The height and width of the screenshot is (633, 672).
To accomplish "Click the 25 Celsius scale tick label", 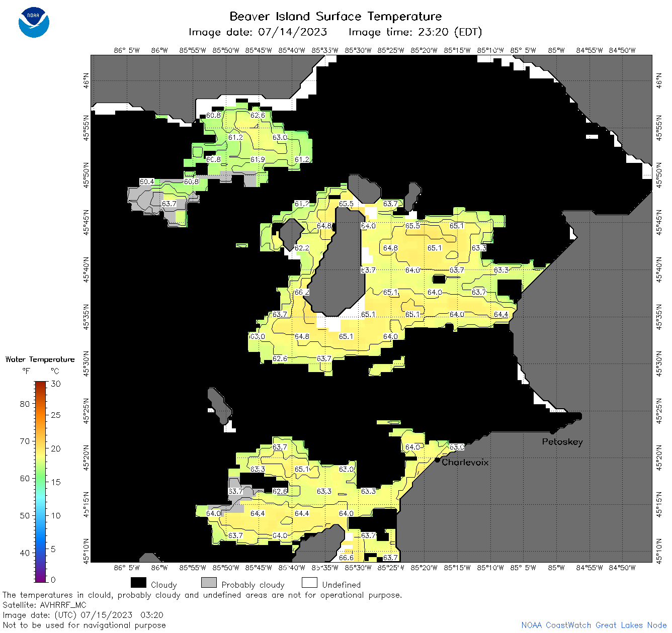I will click(x=56, y=415).
